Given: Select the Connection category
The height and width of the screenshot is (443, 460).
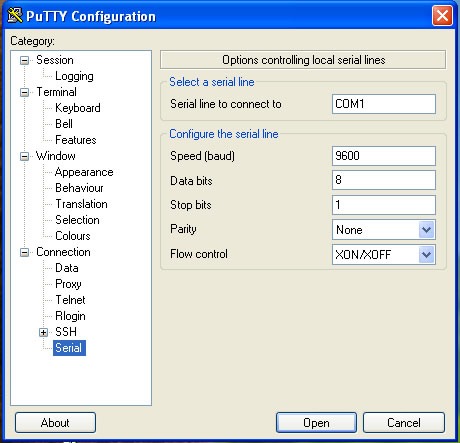Looking at the screenshot, I should point(63,252).
